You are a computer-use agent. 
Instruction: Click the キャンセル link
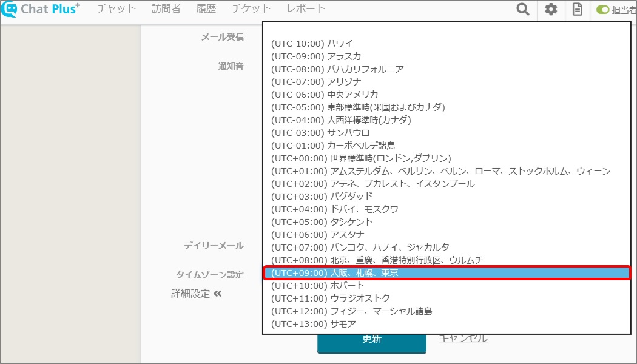click(x=463, y=338)
